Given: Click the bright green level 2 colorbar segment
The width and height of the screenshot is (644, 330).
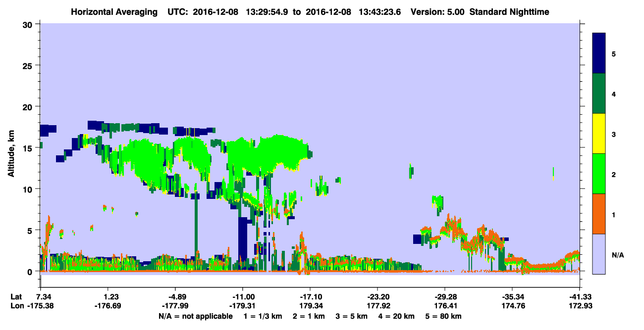Looking at the screenshot, I should 599,174.
